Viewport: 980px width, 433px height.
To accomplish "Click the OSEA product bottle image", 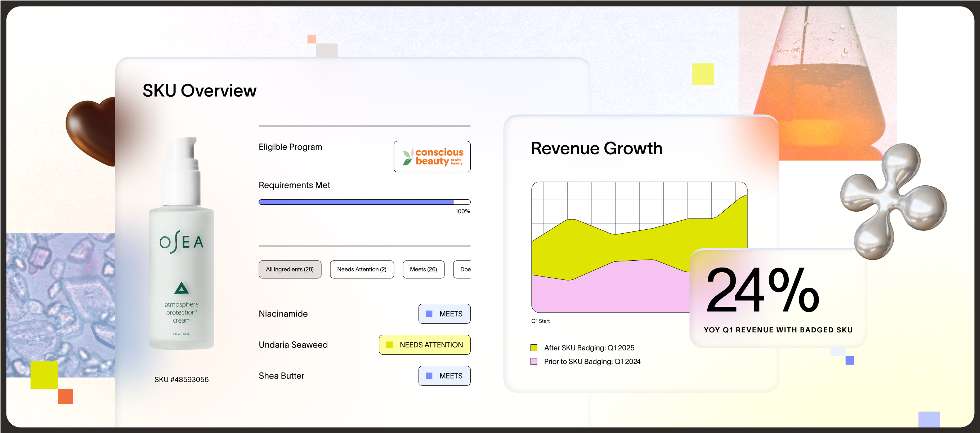I will click(182, 243).
